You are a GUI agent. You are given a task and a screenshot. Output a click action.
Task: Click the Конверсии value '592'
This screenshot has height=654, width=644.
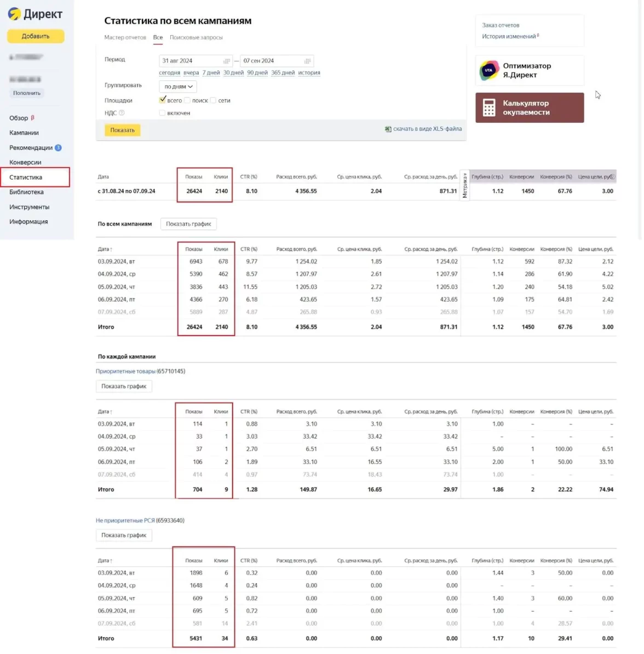[530, 261]
